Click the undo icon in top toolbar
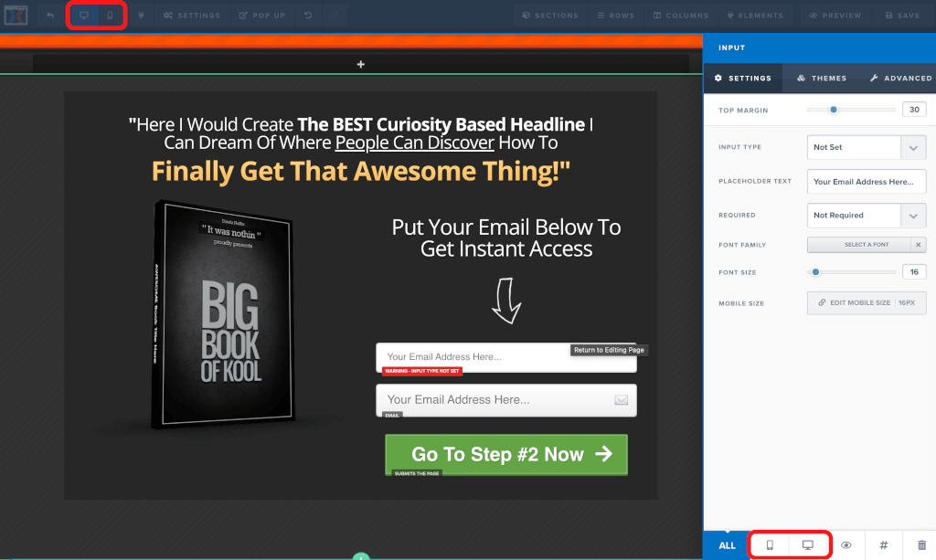This screenshot has height=560, width=936. click(x=308, y=16)
